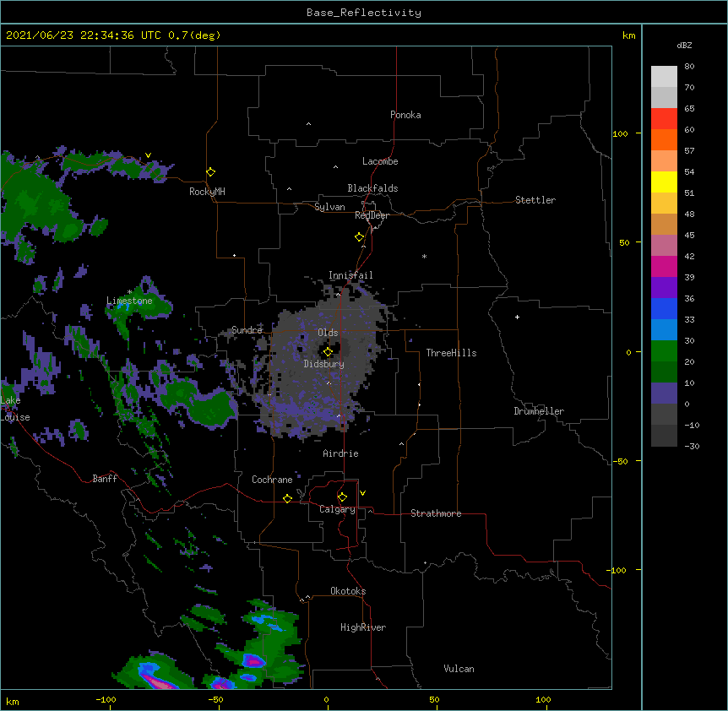Select the Innisfail label

click(350, 275)
